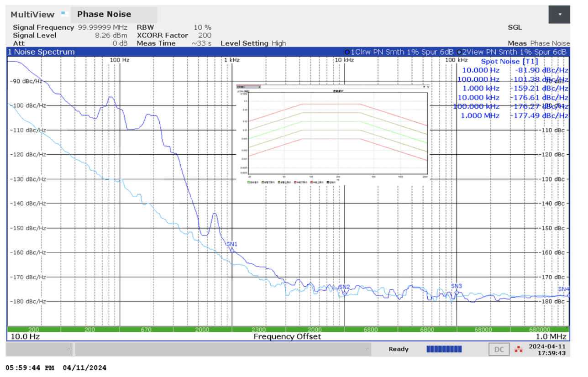Switch to the Phase Noise tab
The width and height of the screenshot is (588, 377).
coord(104,15)
